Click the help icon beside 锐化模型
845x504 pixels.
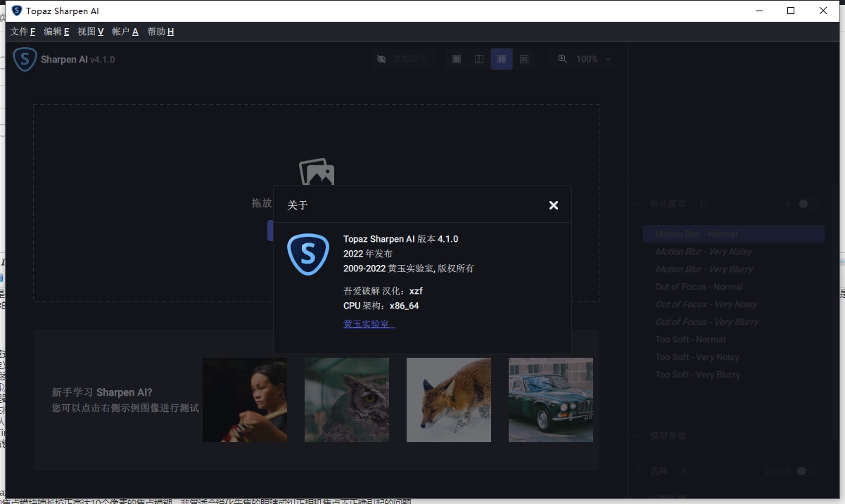pos(701,204)
